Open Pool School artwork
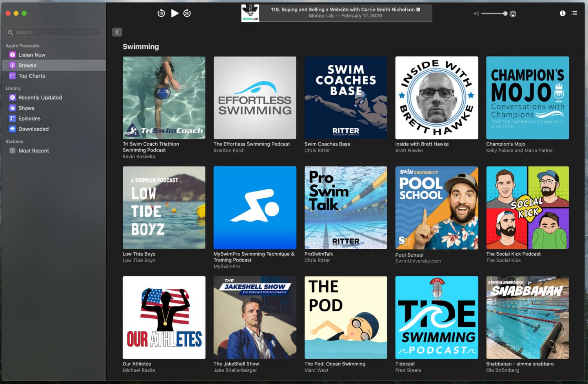 437,207
